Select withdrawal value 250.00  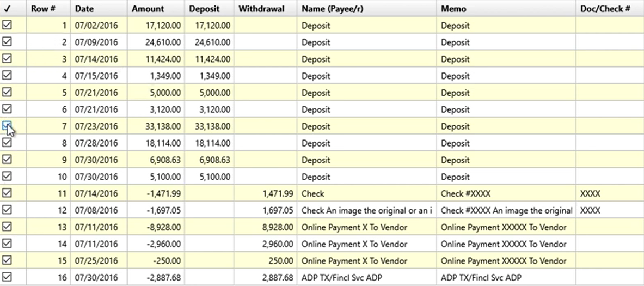click(266, 261)
